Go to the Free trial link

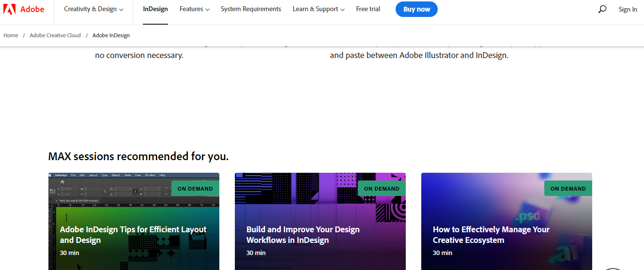(368, 9)
